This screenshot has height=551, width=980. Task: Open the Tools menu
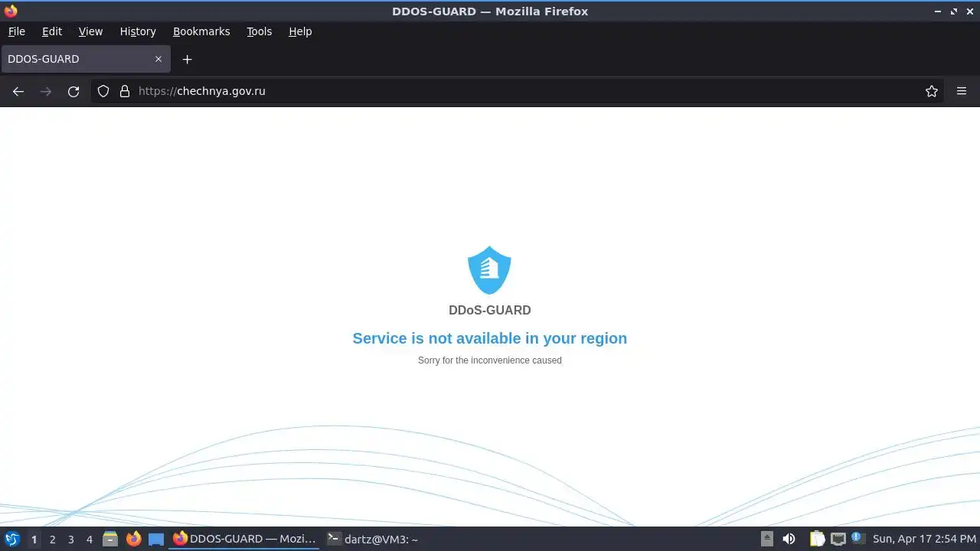(x=259, y=31)
